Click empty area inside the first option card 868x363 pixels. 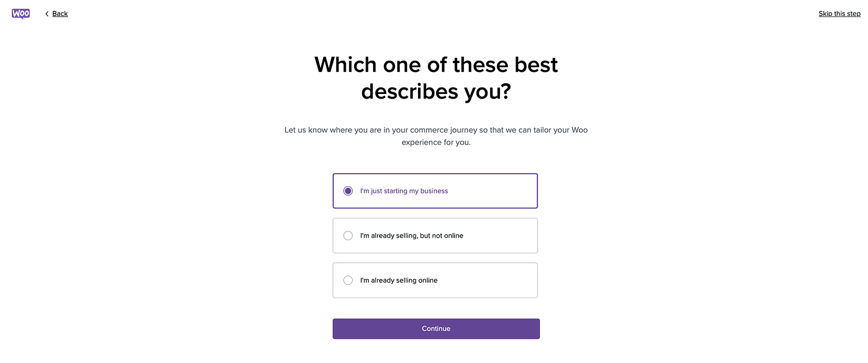click(492, 191)
